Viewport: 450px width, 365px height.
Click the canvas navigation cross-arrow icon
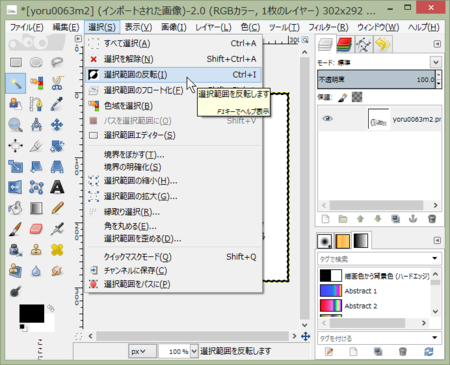click(x=305, y=336)
